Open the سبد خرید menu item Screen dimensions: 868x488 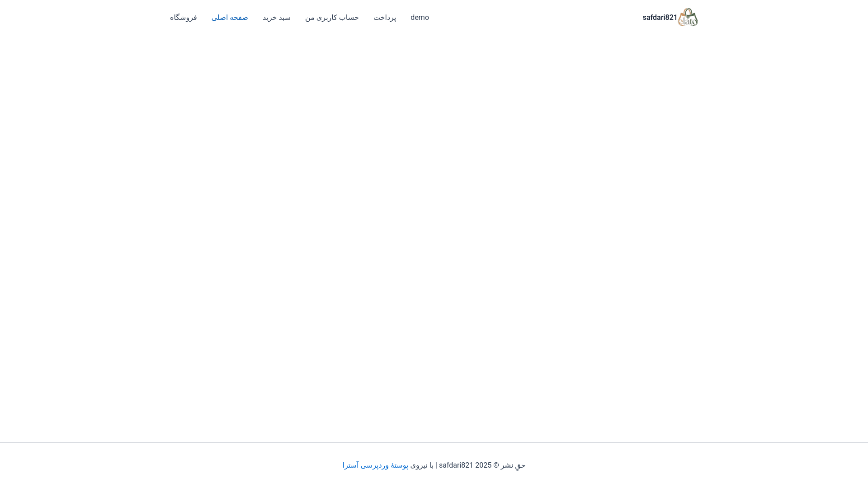coord(277,18)
